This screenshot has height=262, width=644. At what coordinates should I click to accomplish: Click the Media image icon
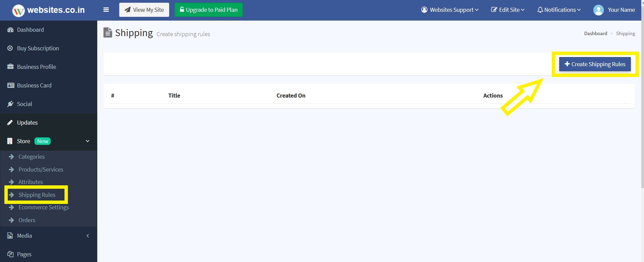10,236
